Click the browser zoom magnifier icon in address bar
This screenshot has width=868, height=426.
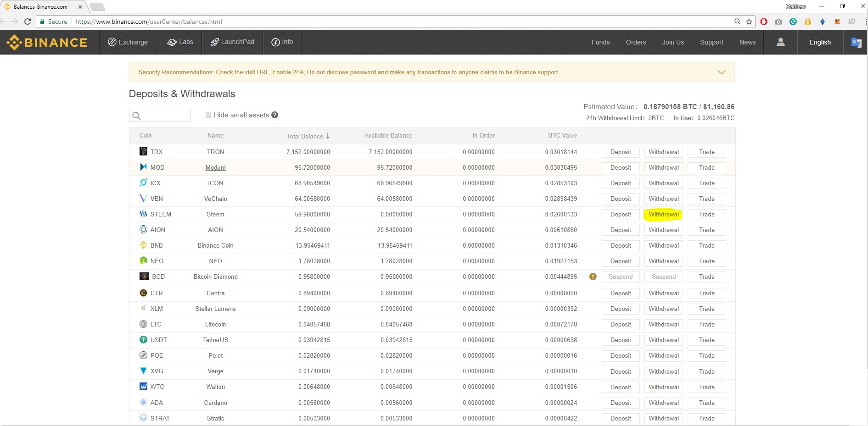[x=737, y=22]
